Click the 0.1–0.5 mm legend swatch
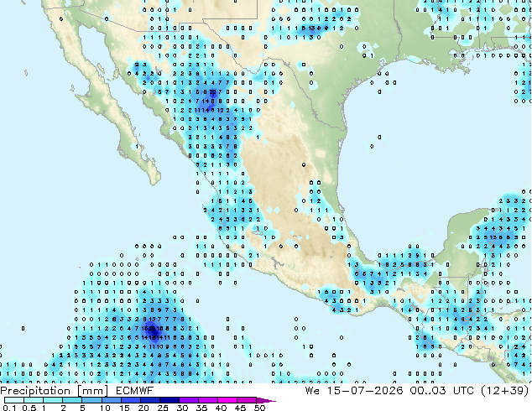The height and width of the screenshot is (411, 532). coord(14,400)
